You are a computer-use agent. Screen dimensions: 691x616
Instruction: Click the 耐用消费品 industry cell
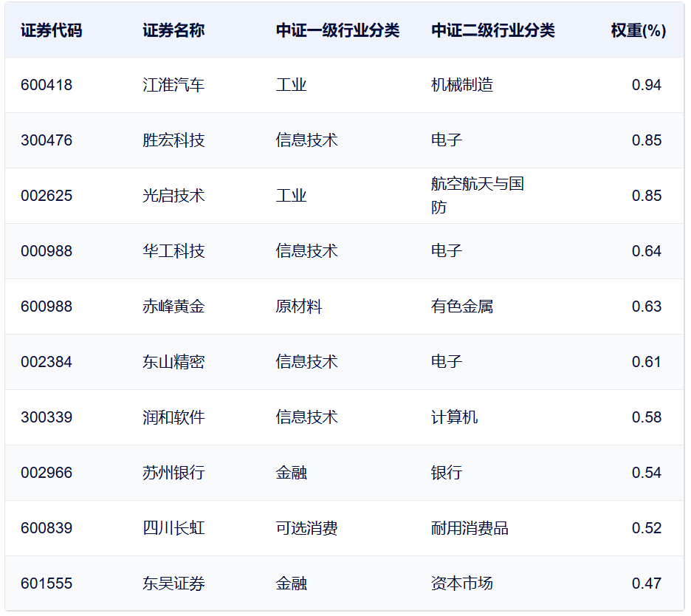pyautogui.click(x=470, y=528)
